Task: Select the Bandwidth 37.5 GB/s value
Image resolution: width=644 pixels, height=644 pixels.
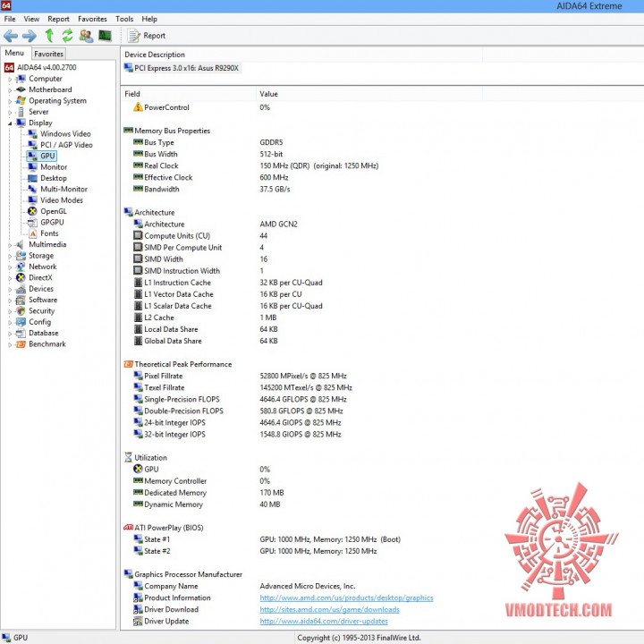Action: [275, 190]
